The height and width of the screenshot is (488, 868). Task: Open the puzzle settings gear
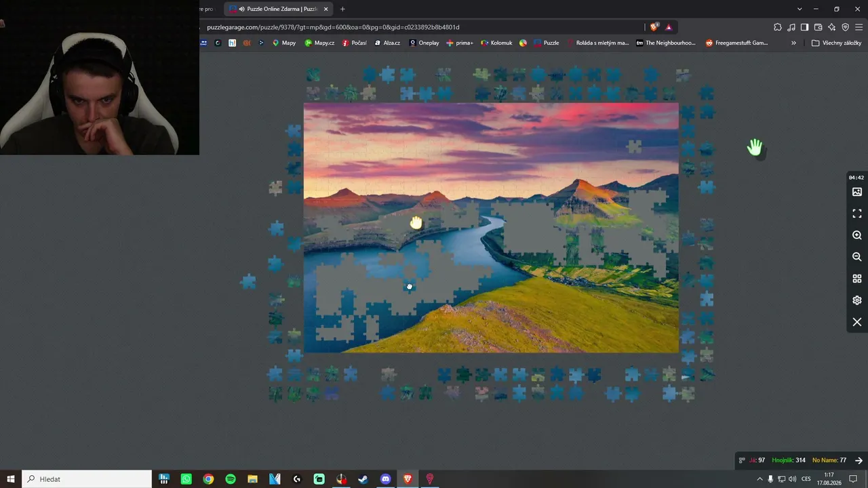(x=857, y=300)
